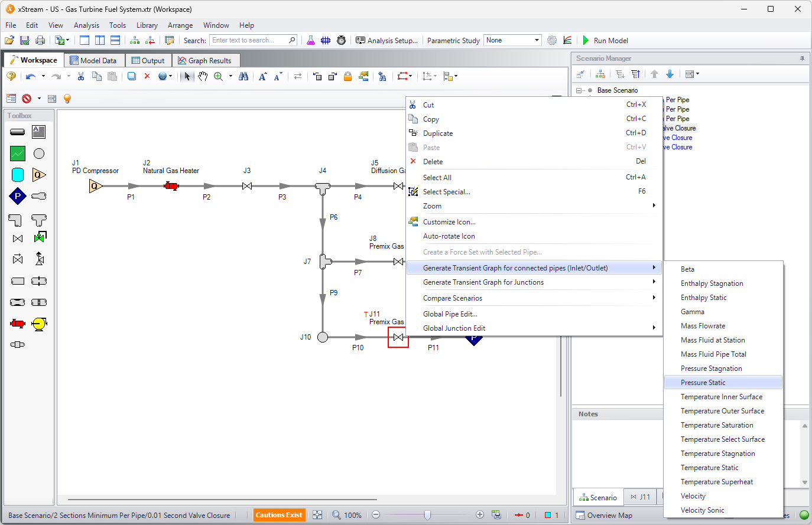Image resolution: width=812 pixels, height=525 pixels.
Task: Select the green graph tool in Toolbox
Action: click(x=18, y=154)
